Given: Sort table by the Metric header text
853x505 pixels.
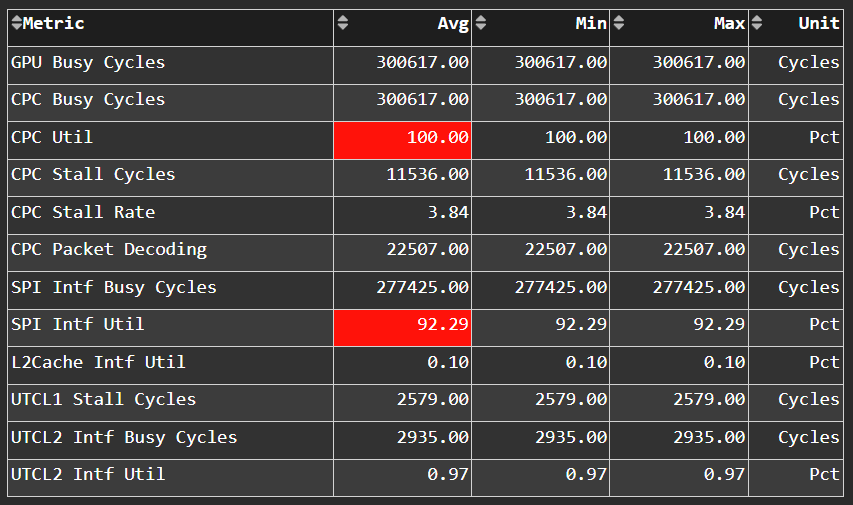Looking at the screenshot, I should click(54, 23).
